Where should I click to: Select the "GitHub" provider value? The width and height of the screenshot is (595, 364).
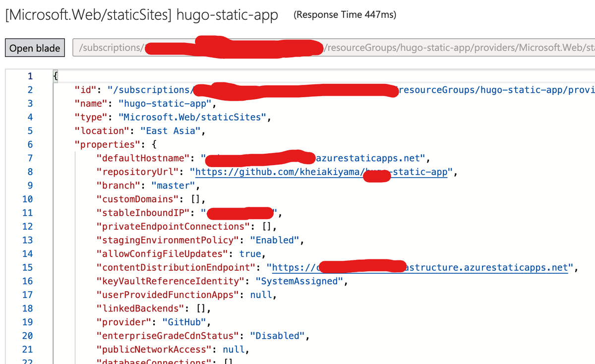click(184, 322)
